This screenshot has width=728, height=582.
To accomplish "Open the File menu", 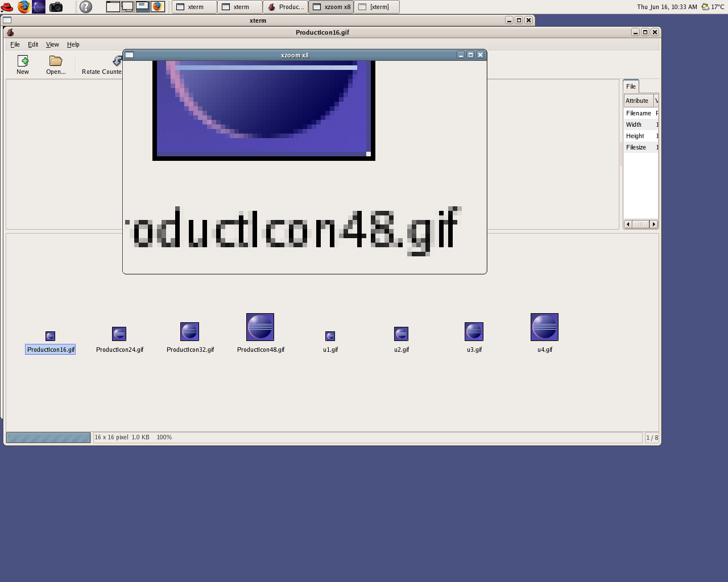I will click(x=15, y=44).
